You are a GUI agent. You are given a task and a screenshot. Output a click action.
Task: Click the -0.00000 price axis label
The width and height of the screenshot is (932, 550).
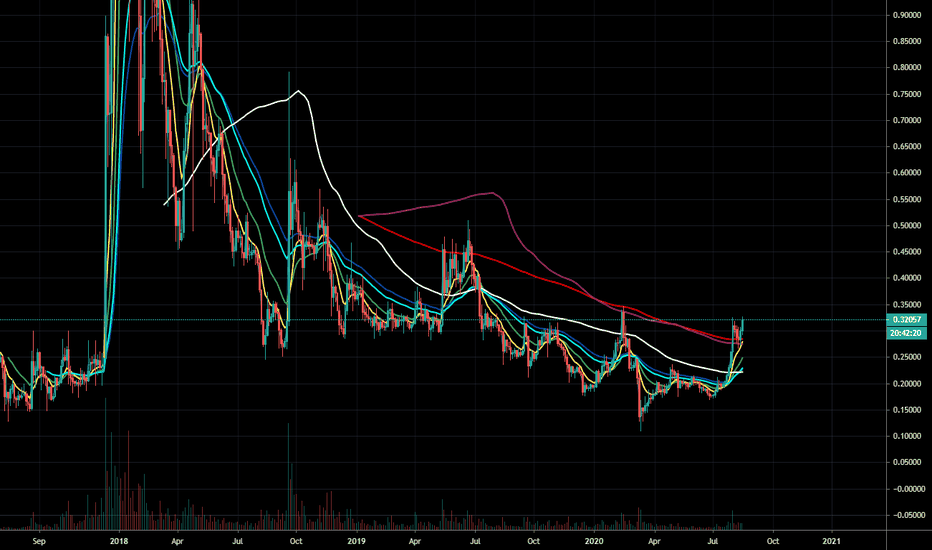pyautogui.click(x=908, y=489)
